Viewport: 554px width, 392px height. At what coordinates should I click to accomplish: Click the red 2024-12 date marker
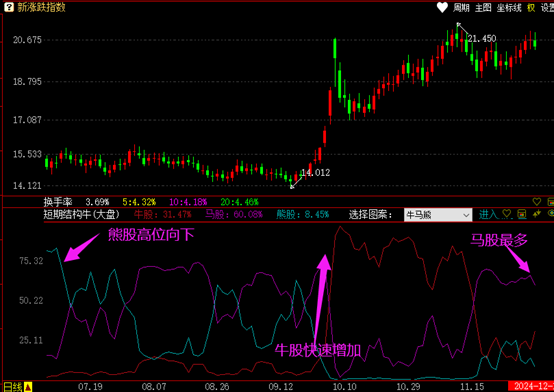click(x=531, y=386)
